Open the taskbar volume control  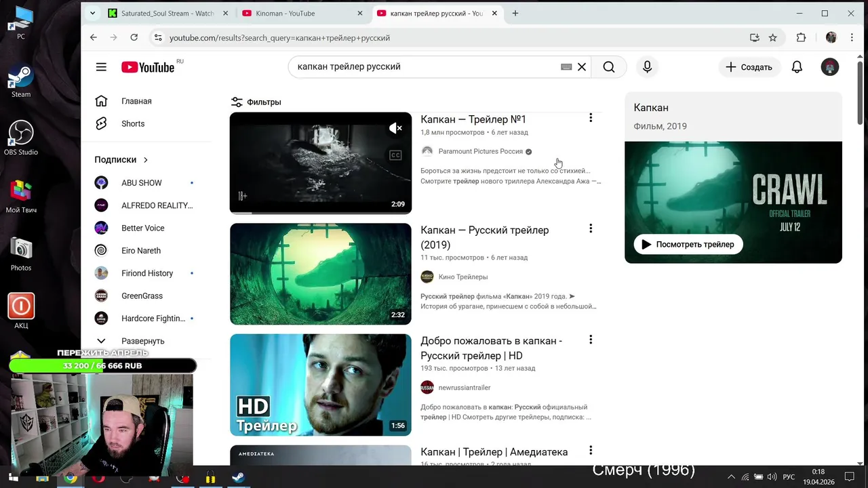(x=772, y=477)
